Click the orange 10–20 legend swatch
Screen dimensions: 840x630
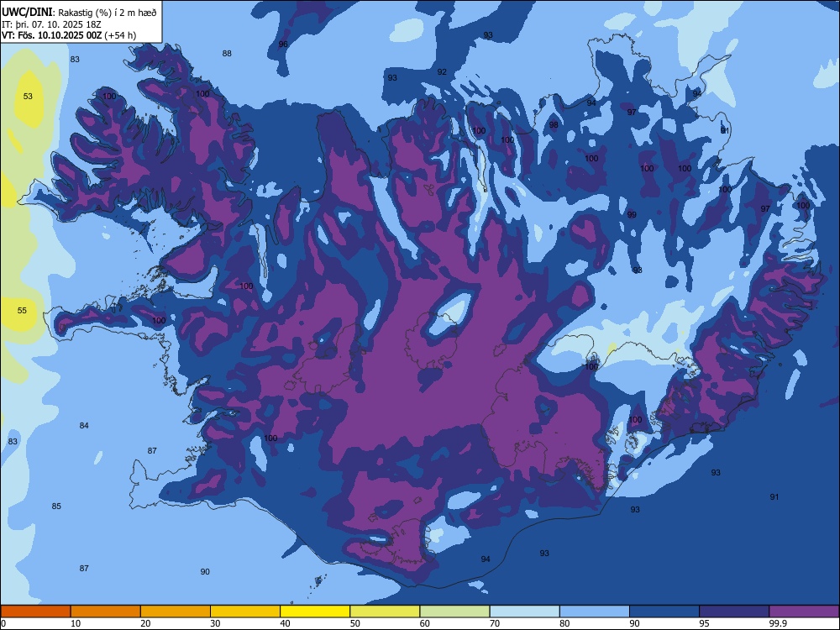(106, 612)
